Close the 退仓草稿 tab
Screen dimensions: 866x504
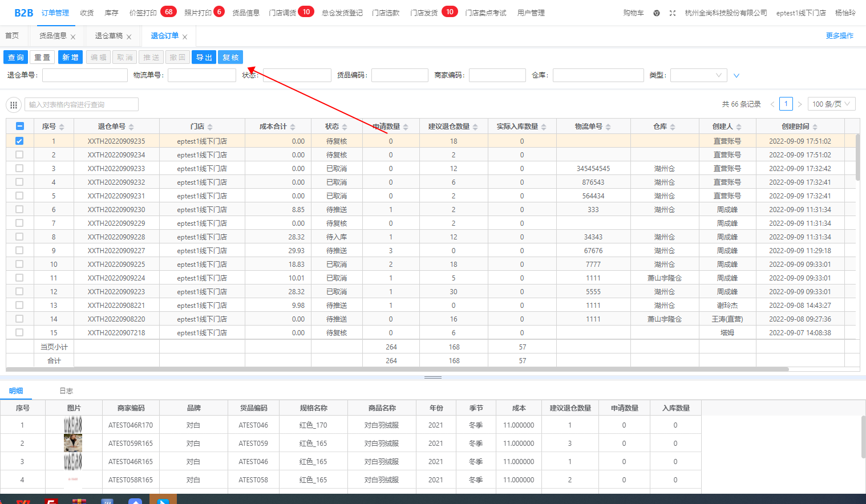tap(129, 37)
